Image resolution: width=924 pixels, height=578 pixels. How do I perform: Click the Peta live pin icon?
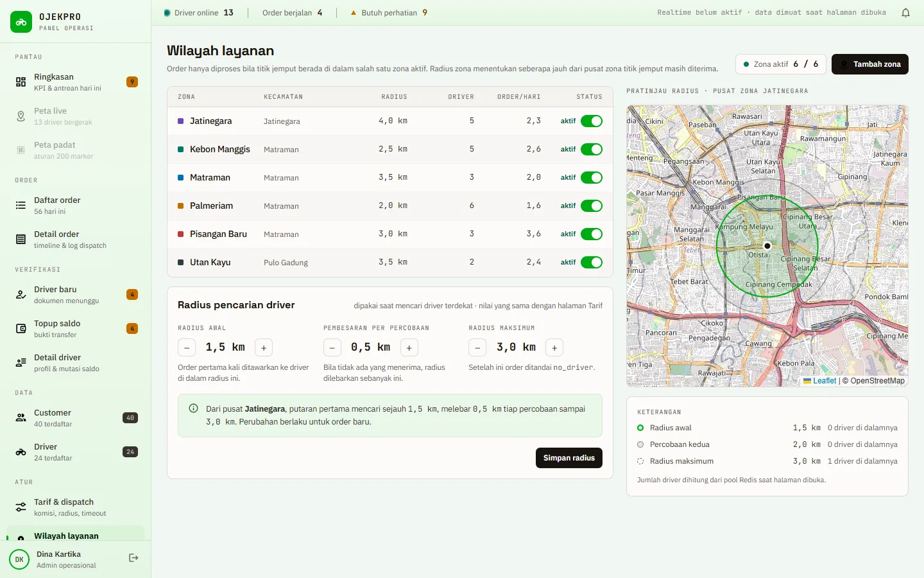21,116
